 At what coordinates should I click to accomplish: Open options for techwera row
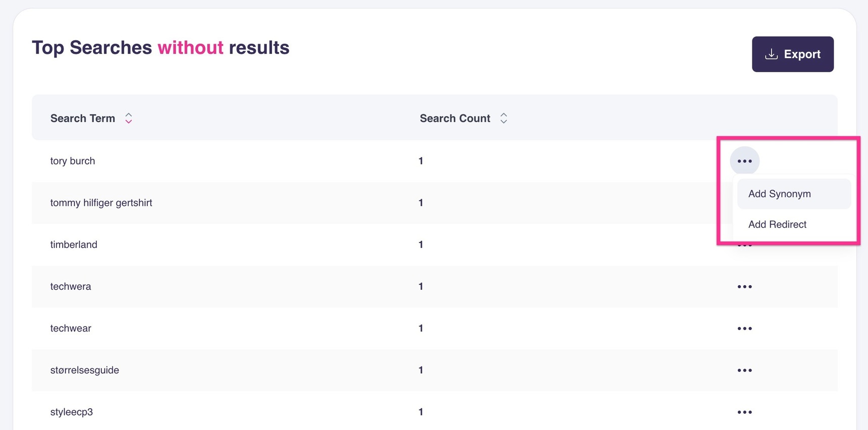tap(744, 287)
